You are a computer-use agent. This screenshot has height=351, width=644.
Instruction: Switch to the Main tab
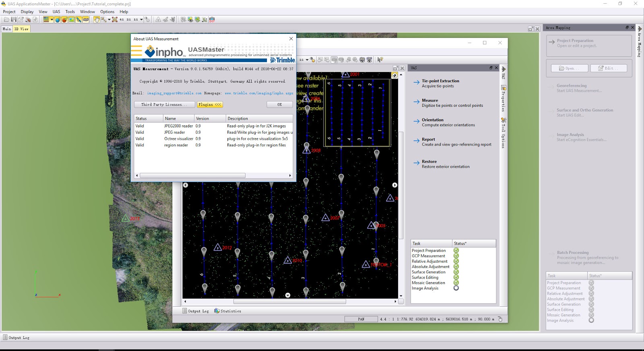(7, 29)
